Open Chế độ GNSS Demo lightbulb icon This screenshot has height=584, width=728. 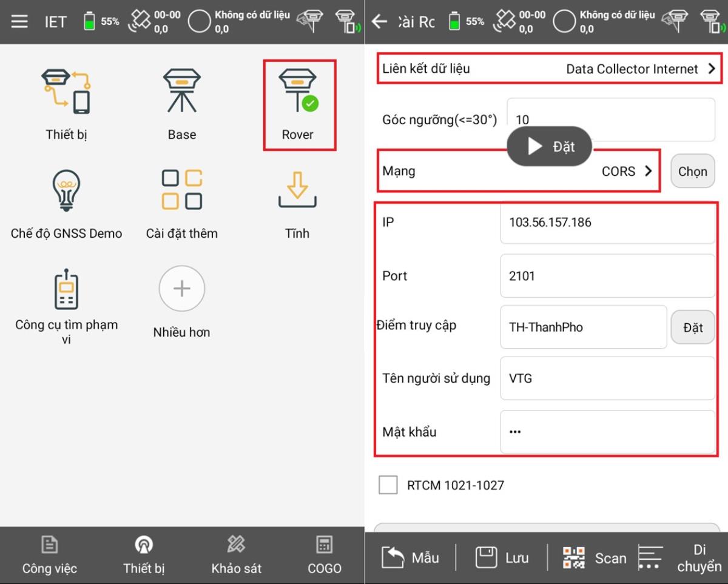coord(66,191)
